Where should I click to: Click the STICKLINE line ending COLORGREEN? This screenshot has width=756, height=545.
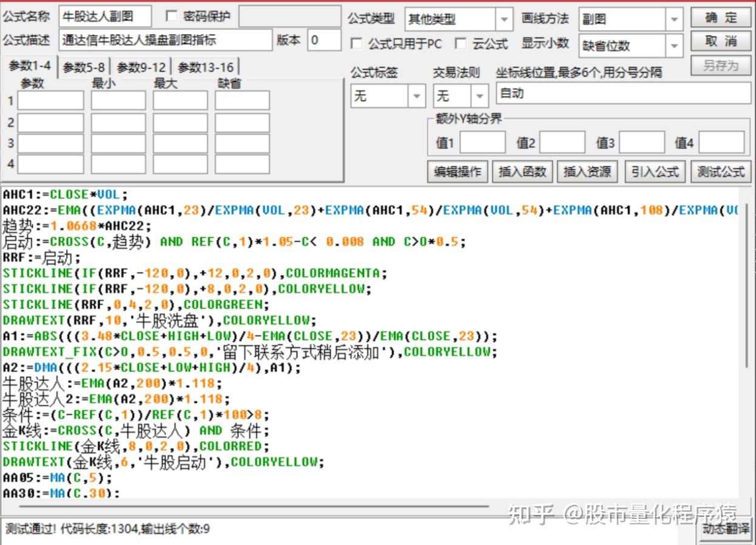click(136, 305)
